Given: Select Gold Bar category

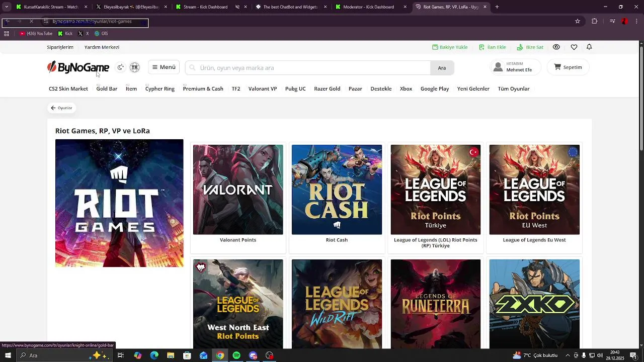Looking at the screenshot, I should (107, 89).
